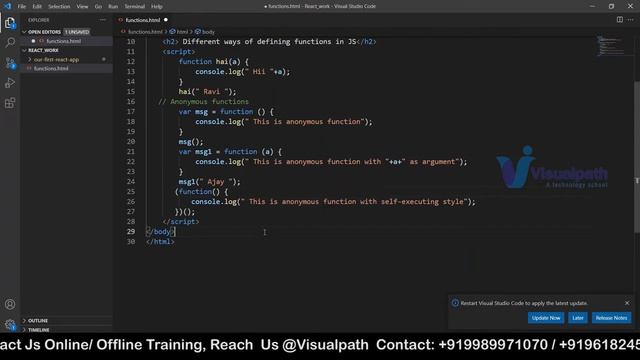Open the Source Control view
This screenshot has height=360, width=640.
click(10, 63)
